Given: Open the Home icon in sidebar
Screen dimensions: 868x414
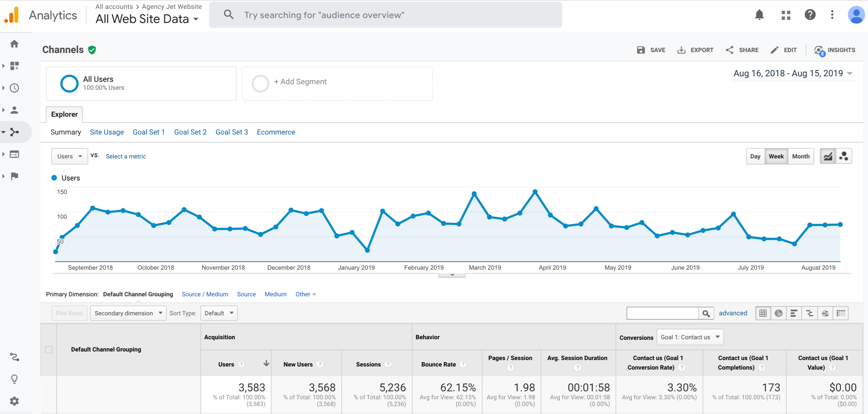Looking at the screenshot, I should (x=14, y=44).
